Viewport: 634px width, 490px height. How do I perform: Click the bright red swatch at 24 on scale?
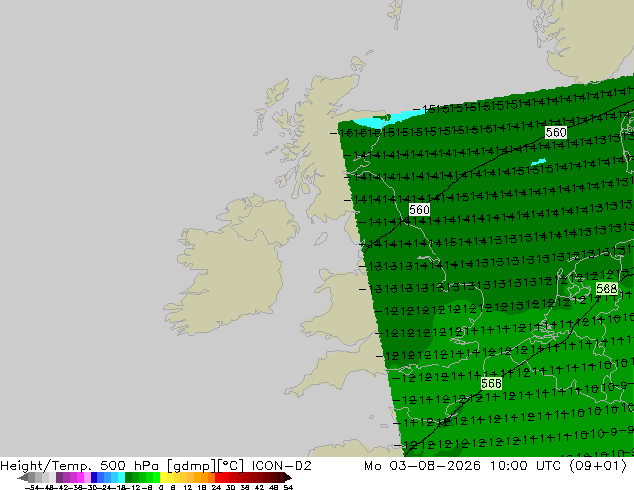click(x=218, y=477)
